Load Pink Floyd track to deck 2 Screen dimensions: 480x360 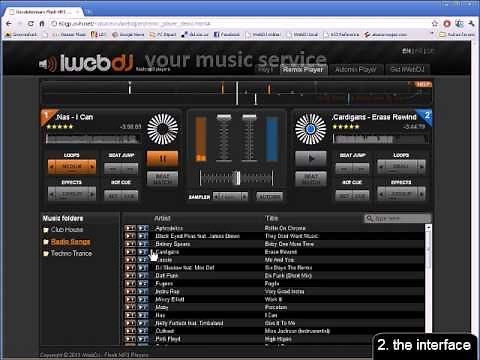point(143,339)
